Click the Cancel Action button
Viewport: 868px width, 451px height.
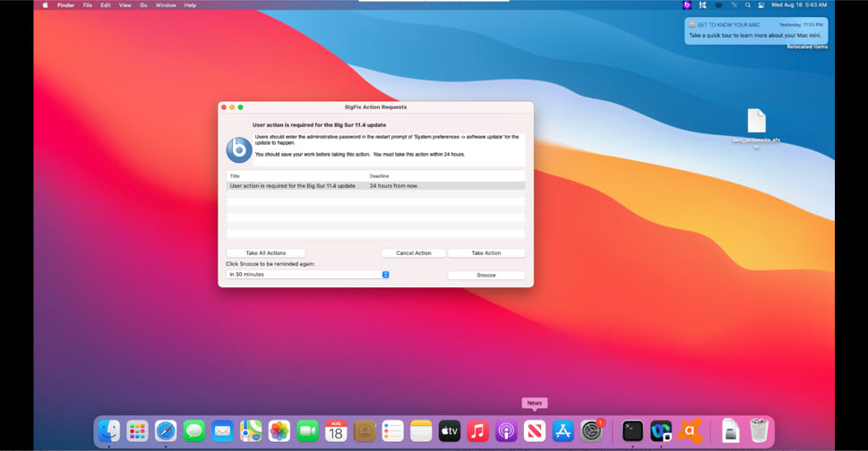click(x=414, y=252)
